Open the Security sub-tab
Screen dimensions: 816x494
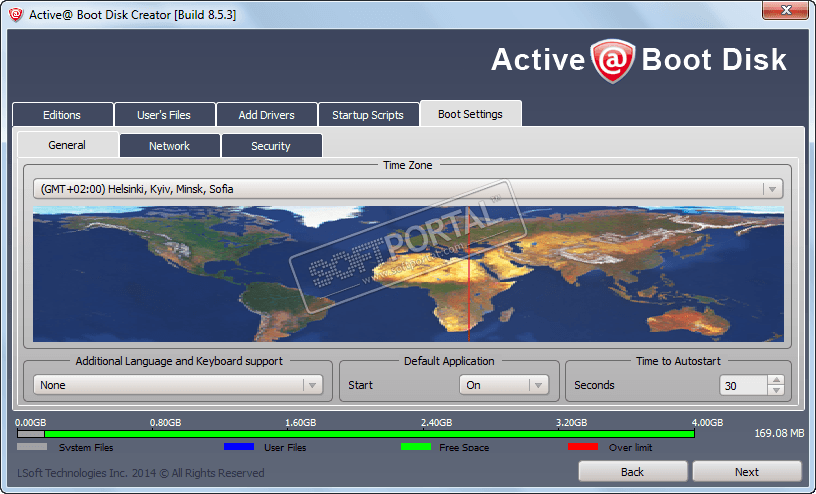pos(271,146)
